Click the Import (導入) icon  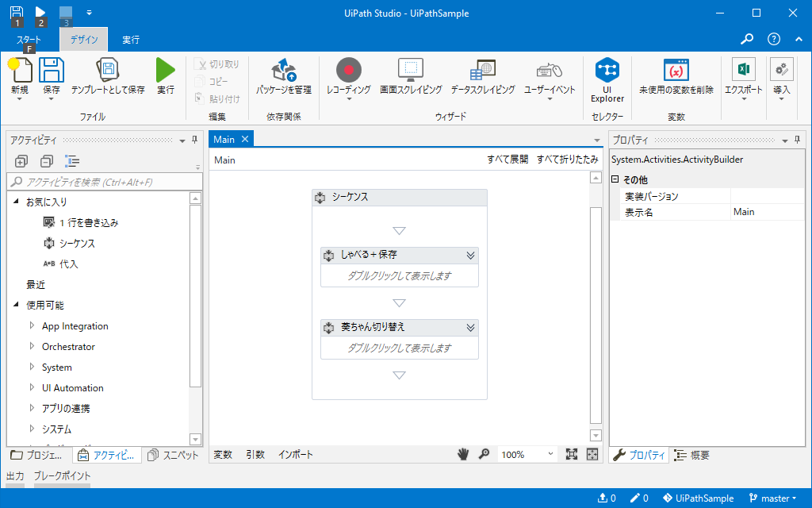pos(781,70)
